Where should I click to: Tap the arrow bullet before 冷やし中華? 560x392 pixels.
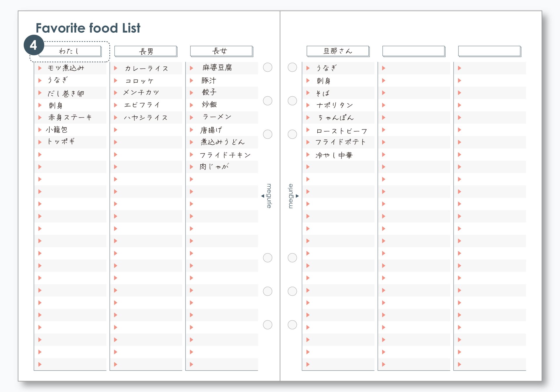[308, 155]
